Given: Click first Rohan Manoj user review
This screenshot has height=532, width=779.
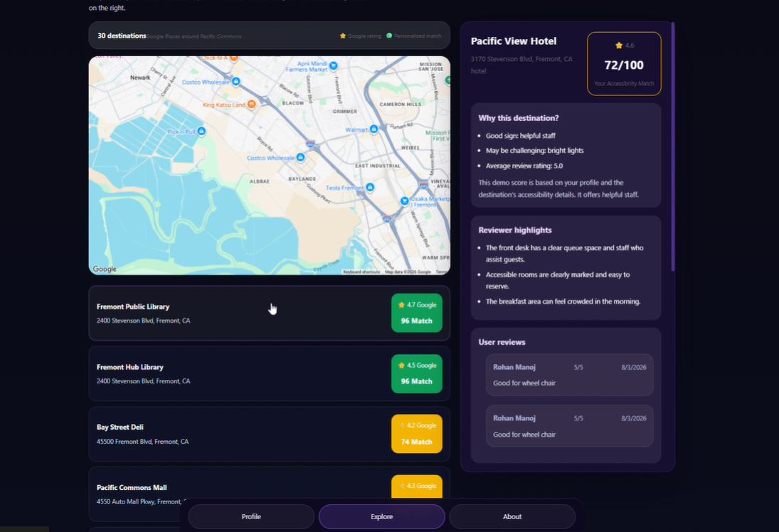Looking at the screenshot, I should [569, 375].
